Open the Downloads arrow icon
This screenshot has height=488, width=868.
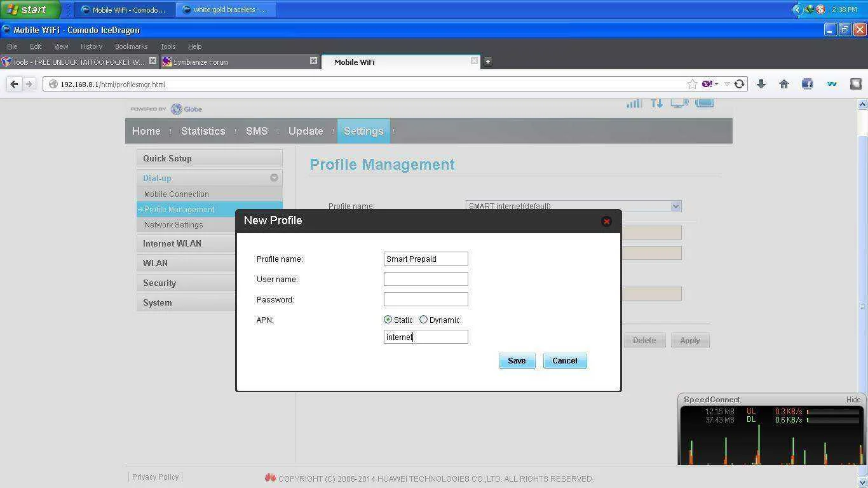(761, 84)
